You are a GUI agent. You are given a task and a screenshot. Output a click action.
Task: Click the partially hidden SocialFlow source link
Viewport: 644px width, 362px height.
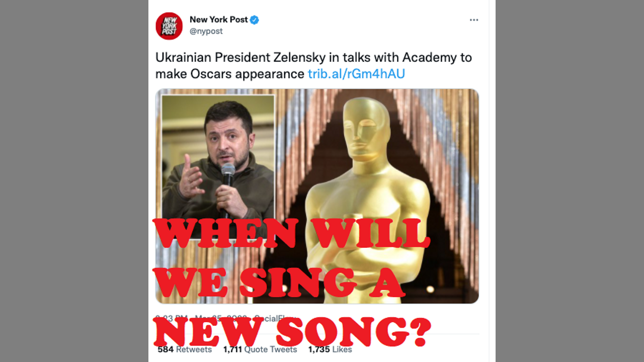pyautogui.click(x=273, y=318)
